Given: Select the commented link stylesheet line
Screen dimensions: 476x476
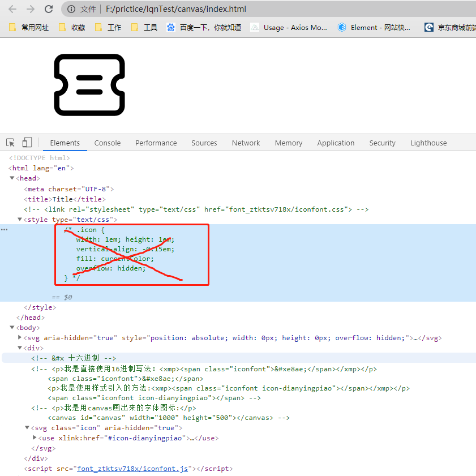Looking at the screenshot, I should pyautogui.click(x=196, y=209).
